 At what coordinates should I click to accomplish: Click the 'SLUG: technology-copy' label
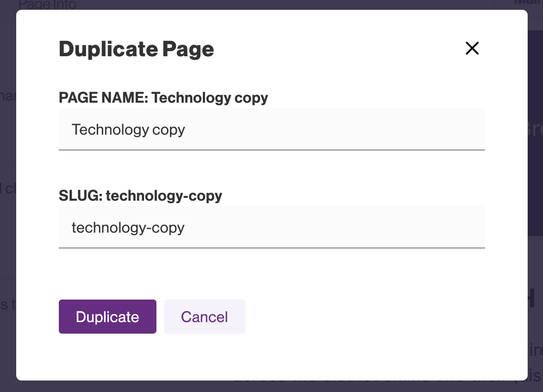(140, 196)
